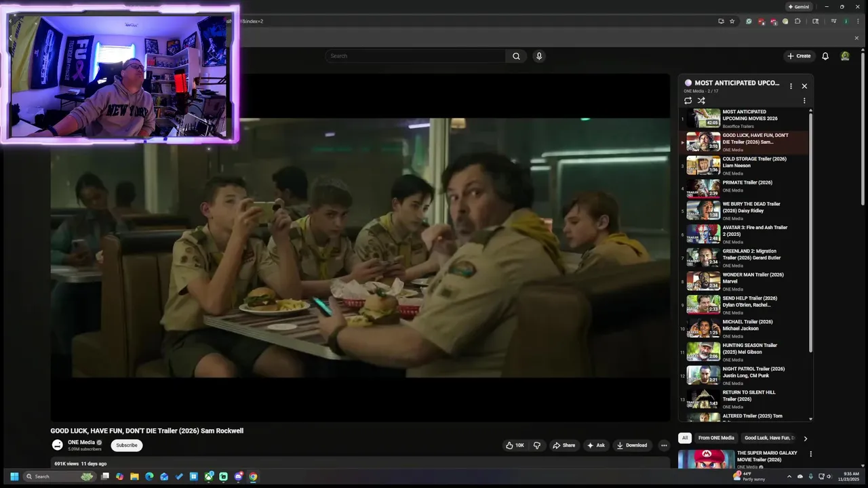The image size is (868, 488).
Task: Open Gemini in Chrome
Action: 799,7
